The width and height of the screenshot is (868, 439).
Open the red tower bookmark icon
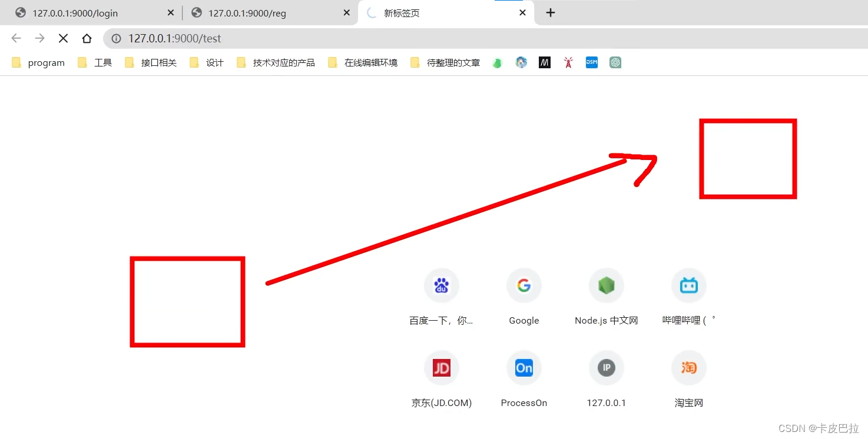click(x=568, y=62)
